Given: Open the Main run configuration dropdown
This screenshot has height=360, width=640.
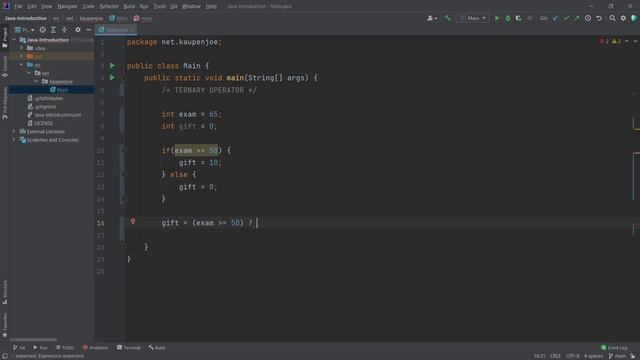Looking at the screenshot, I should coord(473,18).
